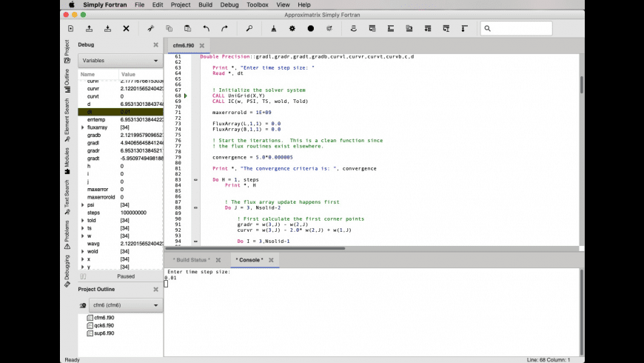Switch to the Build Status tab
Viewport: 644px width, 363px height.
(x=191, y=260)
